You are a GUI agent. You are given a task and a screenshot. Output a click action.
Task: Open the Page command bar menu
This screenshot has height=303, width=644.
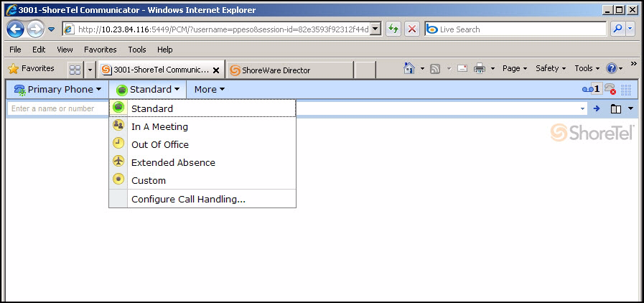(515, 68)
